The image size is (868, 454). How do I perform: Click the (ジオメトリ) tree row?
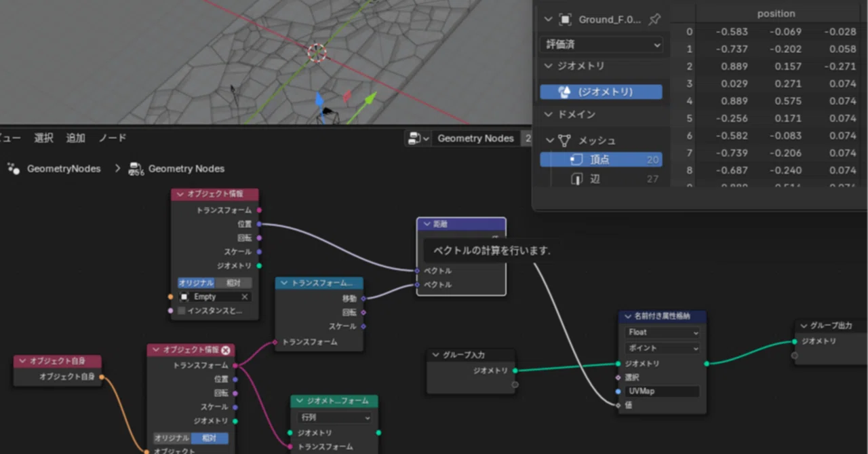tap(601, 92)
